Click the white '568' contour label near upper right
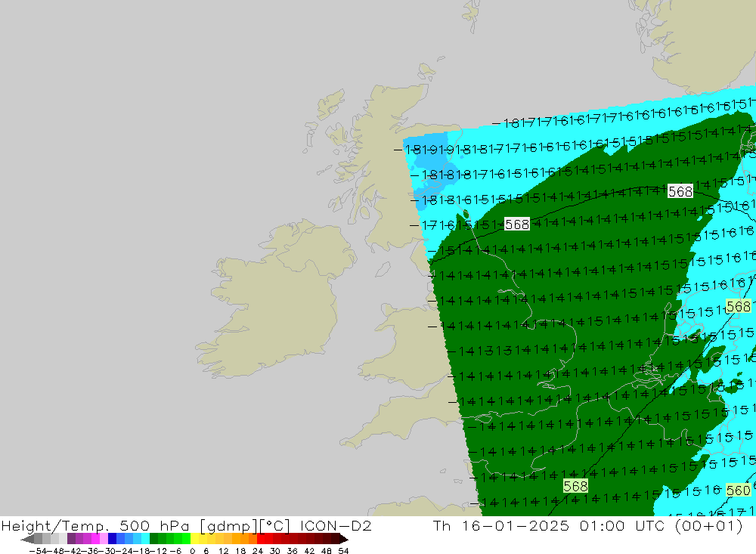This screenshot has height=554, width=756. 680,191
